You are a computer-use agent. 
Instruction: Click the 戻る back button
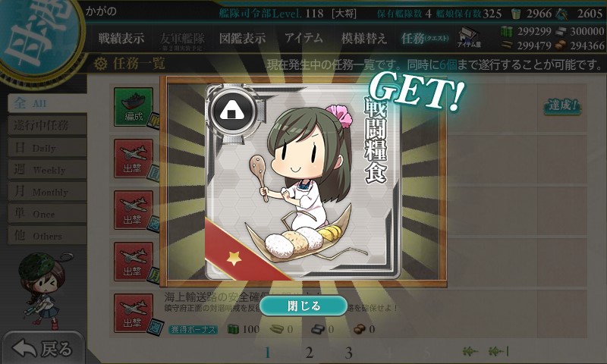[x=42, y=349]
